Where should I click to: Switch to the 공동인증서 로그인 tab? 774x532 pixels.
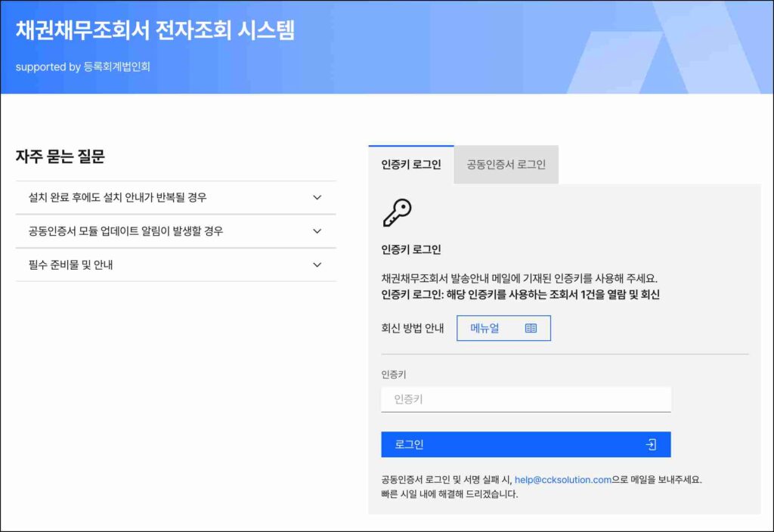[x=506, y=165]
